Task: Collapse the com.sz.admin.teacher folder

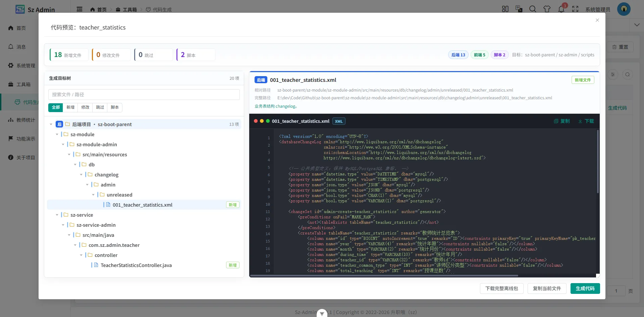Action: tap(75, 245)
